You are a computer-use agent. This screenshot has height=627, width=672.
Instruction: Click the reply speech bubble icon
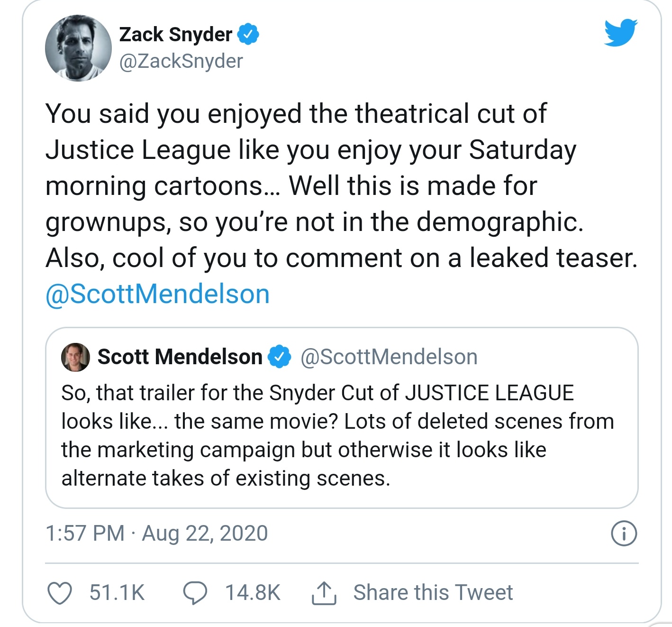tap(195, 593)
